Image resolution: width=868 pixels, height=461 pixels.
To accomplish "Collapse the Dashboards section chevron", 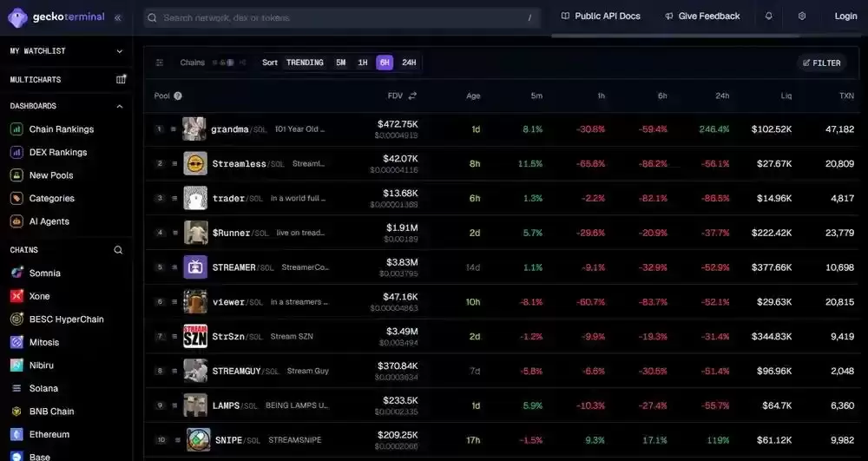I will click(120, 107).
